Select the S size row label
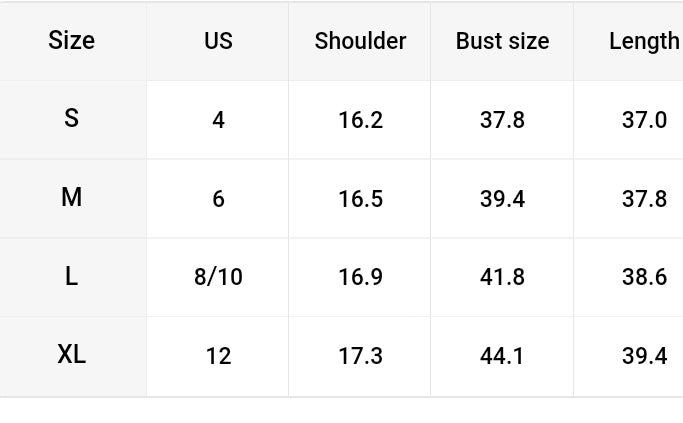Image resolution: width=683 pixels, height=423 pixels. [72, 119]
